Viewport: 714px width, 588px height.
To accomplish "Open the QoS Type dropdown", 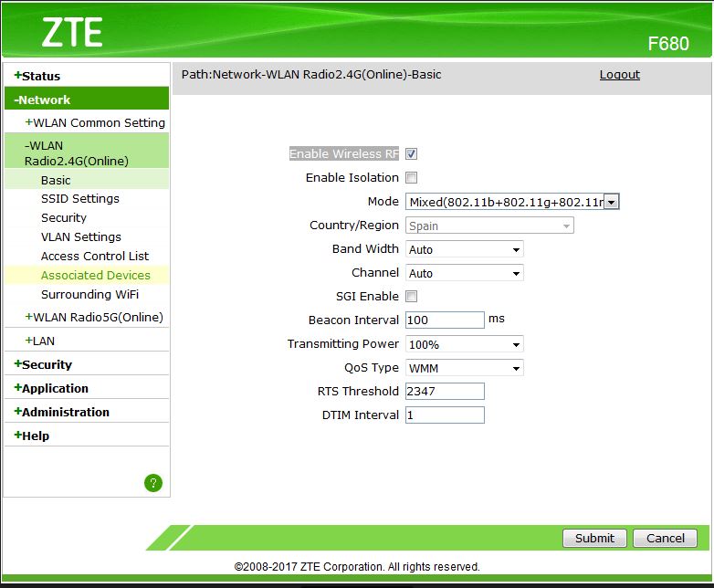I will tap(465, 368).
